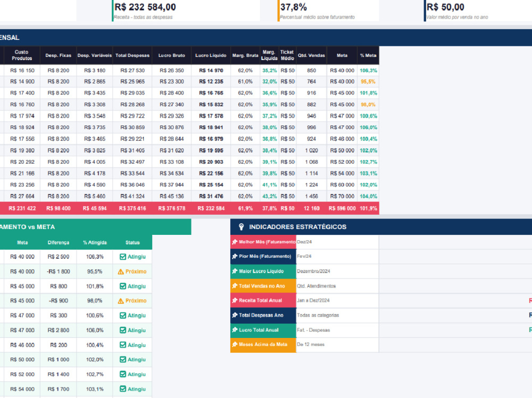The height and width of the screenshot is (398, 532).
Task: Click the check icon in the 101,8% Atingiu row
Action: pyautogui.click(x=123, y=286)
